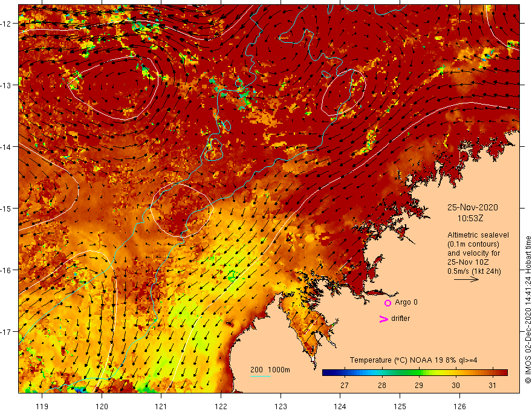Click longitude axis label 121
Screen dimensions: 532x411
coord(161,406)
